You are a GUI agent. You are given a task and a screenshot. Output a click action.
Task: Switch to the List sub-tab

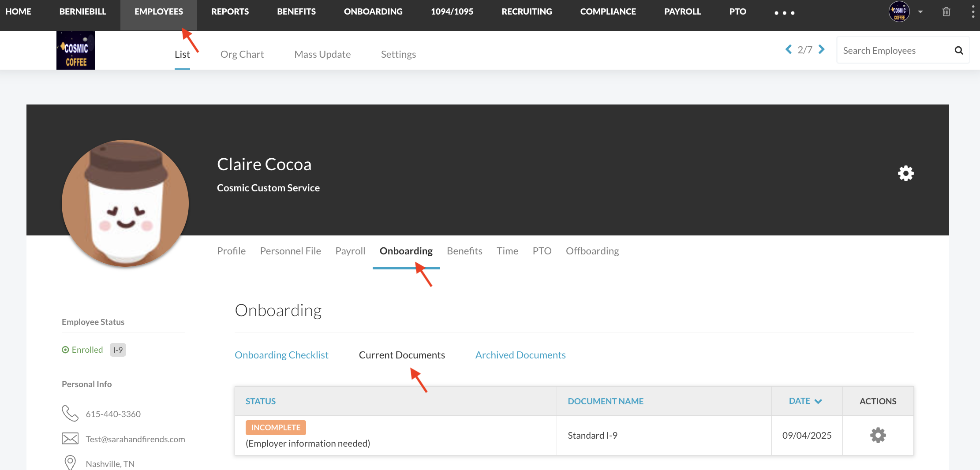pos(182,54)
